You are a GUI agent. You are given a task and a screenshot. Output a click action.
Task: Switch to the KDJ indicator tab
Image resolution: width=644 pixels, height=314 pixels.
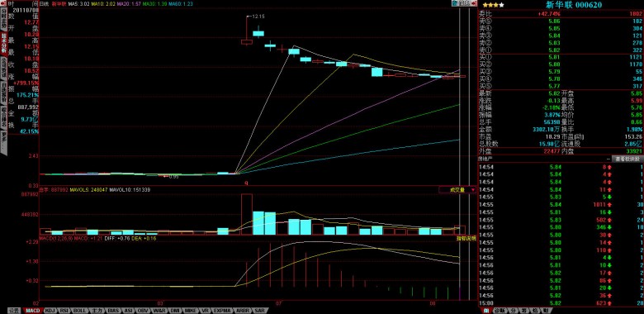tap(50, 311)
